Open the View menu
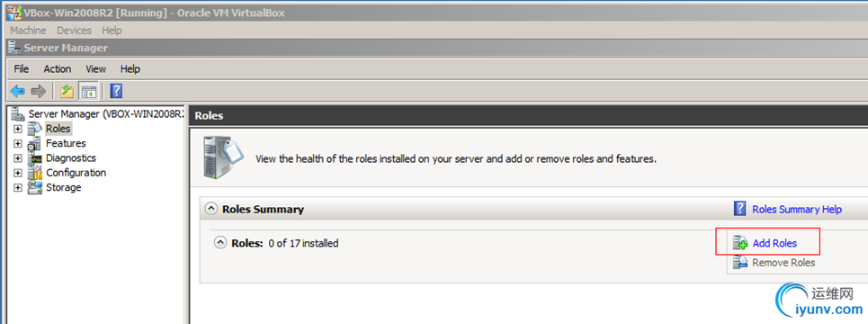This screenshot has height=324, width=868. pyautogui.click(x=95, y=69)
